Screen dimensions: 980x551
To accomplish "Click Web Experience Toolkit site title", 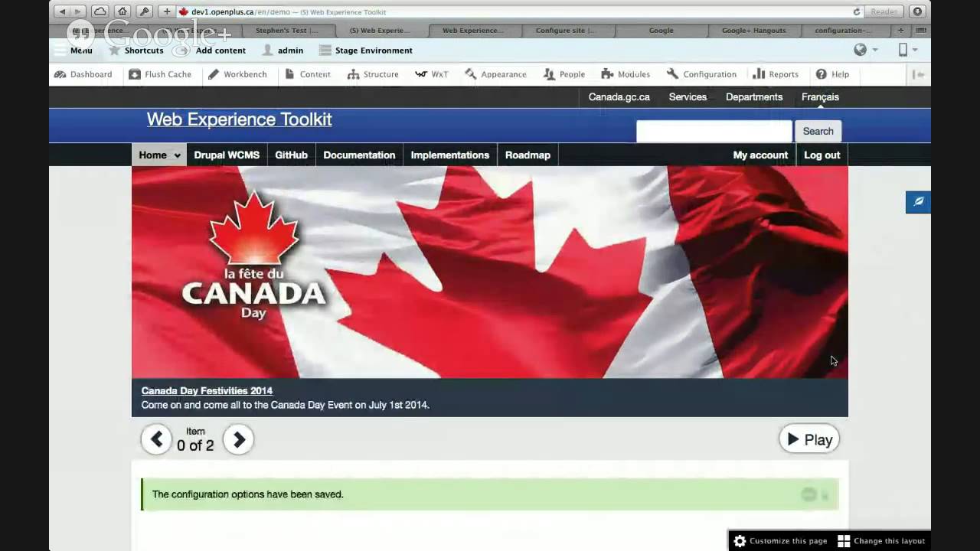I will (240, 119).
